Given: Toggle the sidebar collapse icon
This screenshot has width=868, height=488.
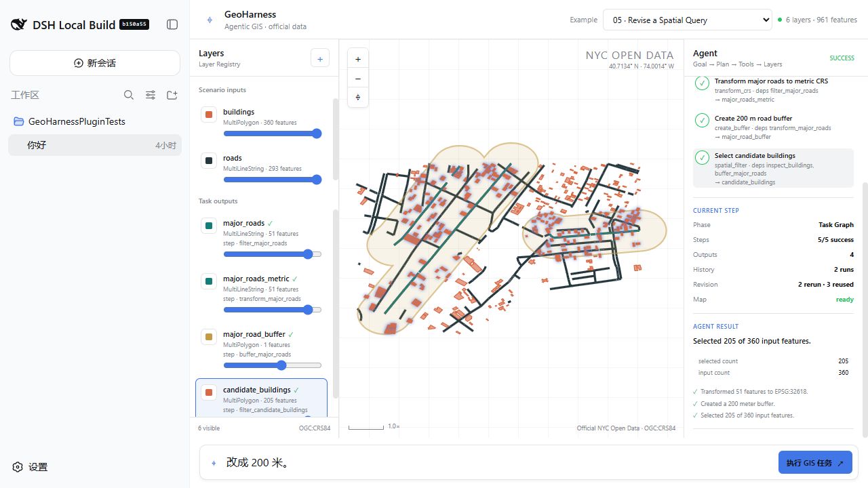Looking at the screenshot, I should pyautogui.click(x=172, y=24).
